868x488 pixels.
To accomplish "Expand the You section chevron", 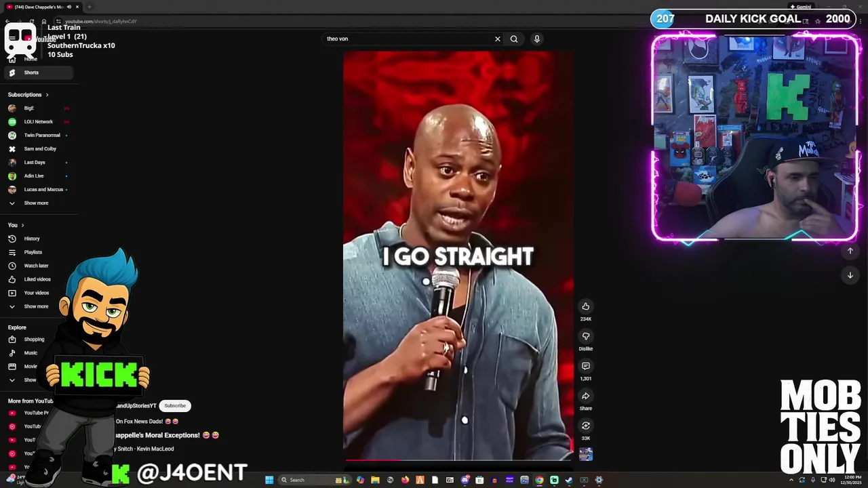I will click(22, 225).
